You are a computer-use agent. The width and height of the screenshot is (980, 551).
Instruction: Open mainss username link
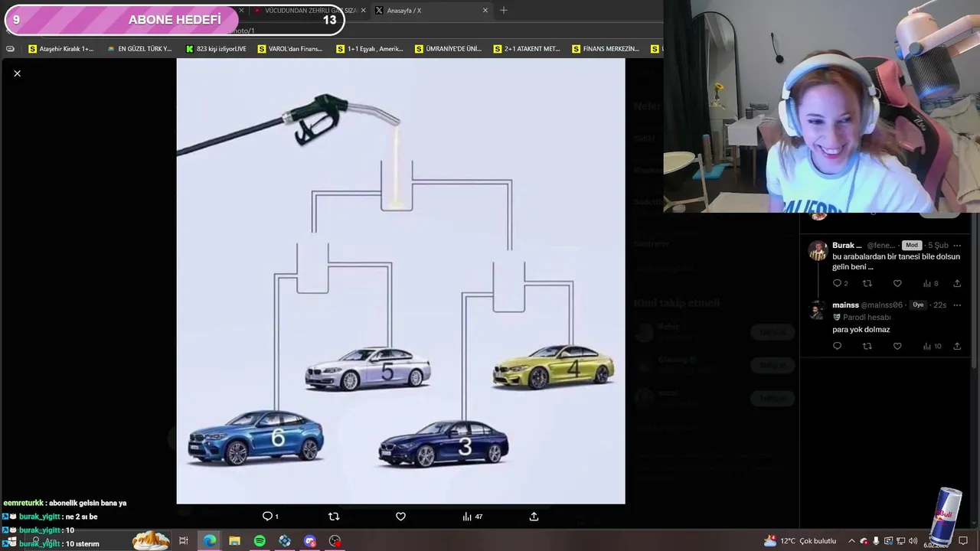click(x=881, y=305)
